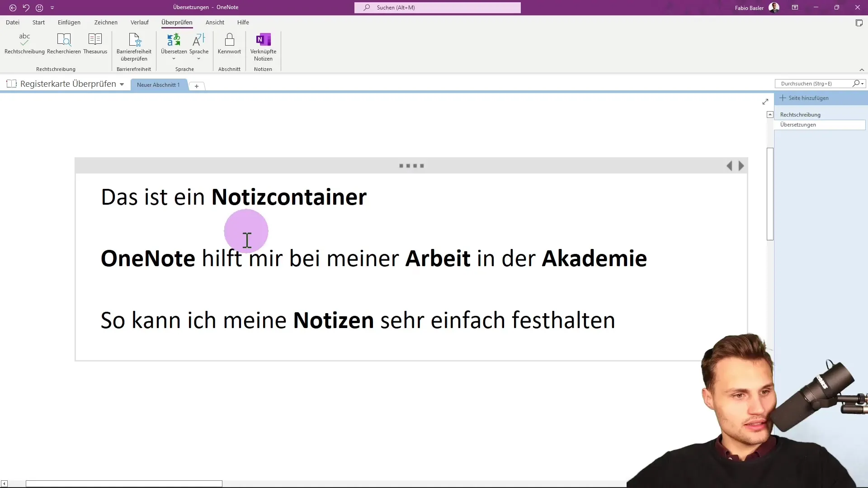Click the Suchen search box

(x=438, y=8)
